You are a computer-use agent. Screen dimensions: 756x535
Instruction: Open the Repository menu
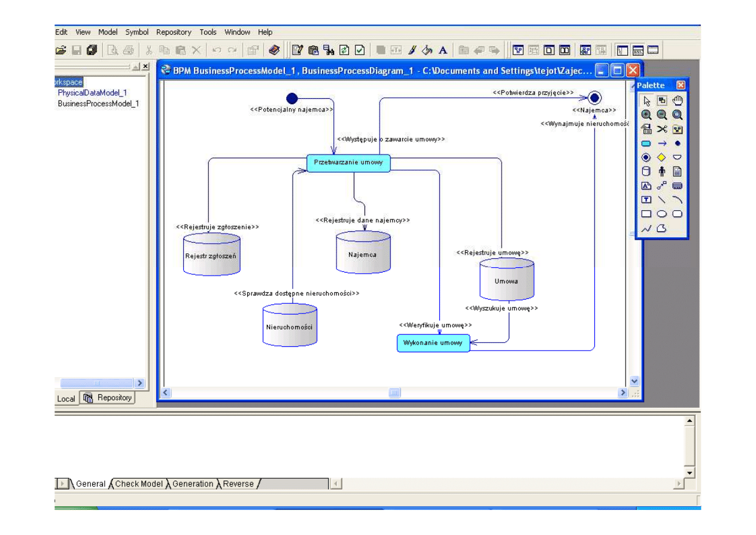tap(174, 32)
